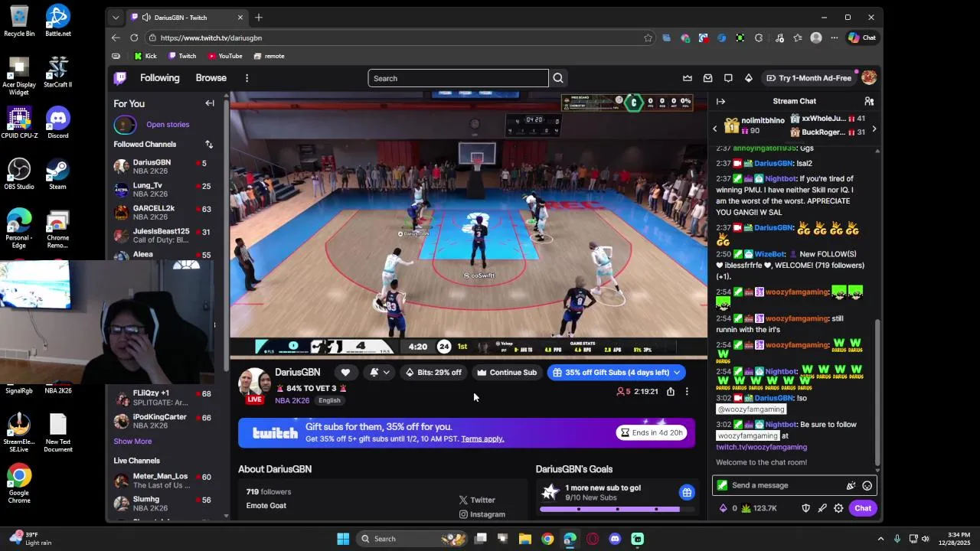Select the DariusGBN - Twitch browser tab
980x551 pixels.
[x=188, y=18]
